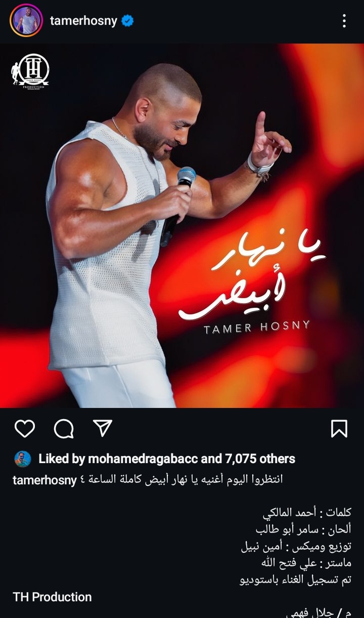The height and width of the screenshot is (618, 364).
Task: Save the post with the bookmark icon
Action: 339,429
